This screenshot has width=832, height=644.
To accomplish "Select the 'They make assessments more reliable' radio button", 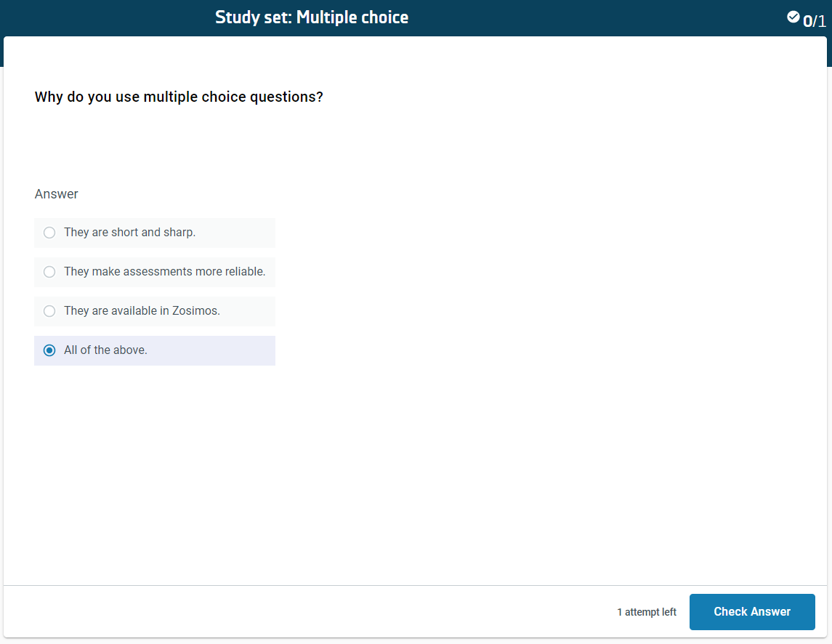I will (x=49, y=272).
